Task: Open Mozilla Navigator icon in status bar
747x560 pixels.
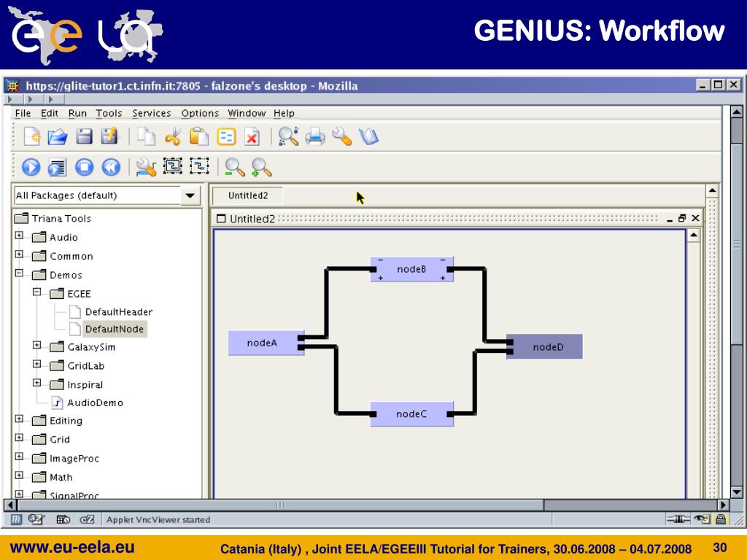Action: tap(16, 519)
